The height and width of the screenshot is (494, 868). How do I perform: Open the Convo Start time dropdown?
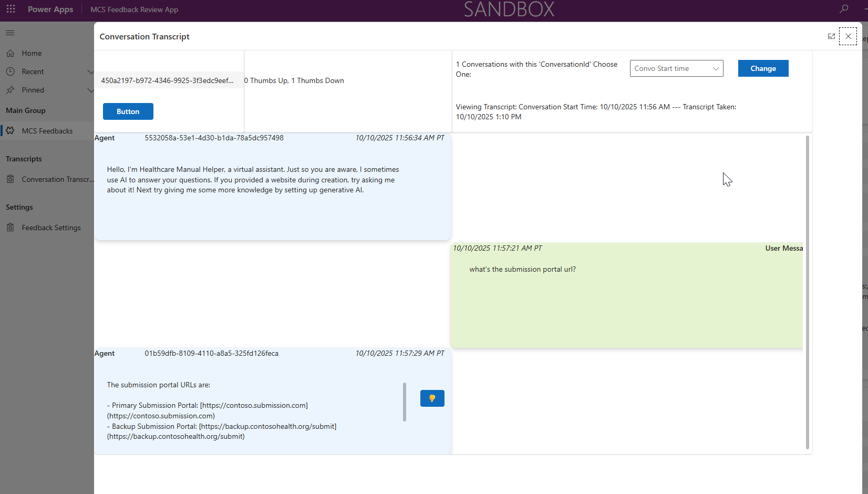676,68
